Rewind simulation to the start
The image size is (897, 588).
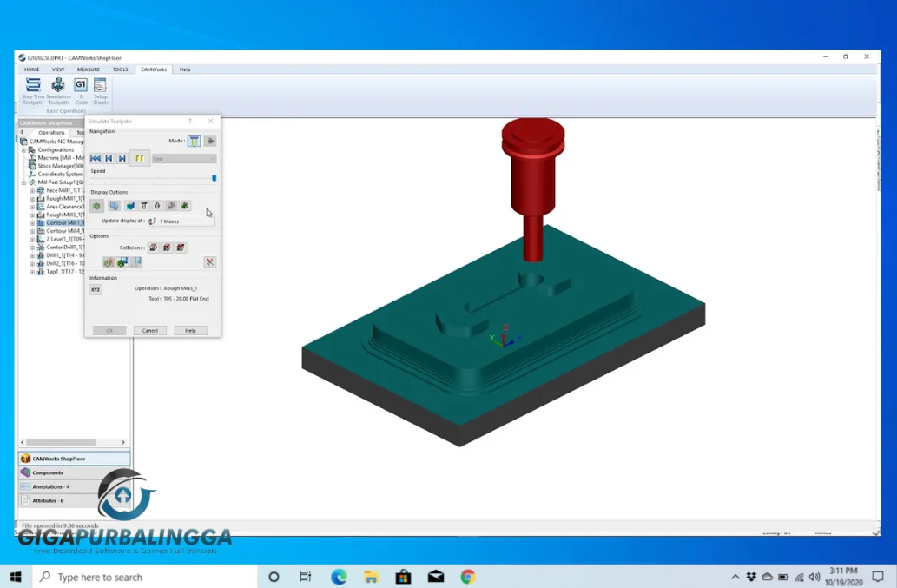coord(96,158)
